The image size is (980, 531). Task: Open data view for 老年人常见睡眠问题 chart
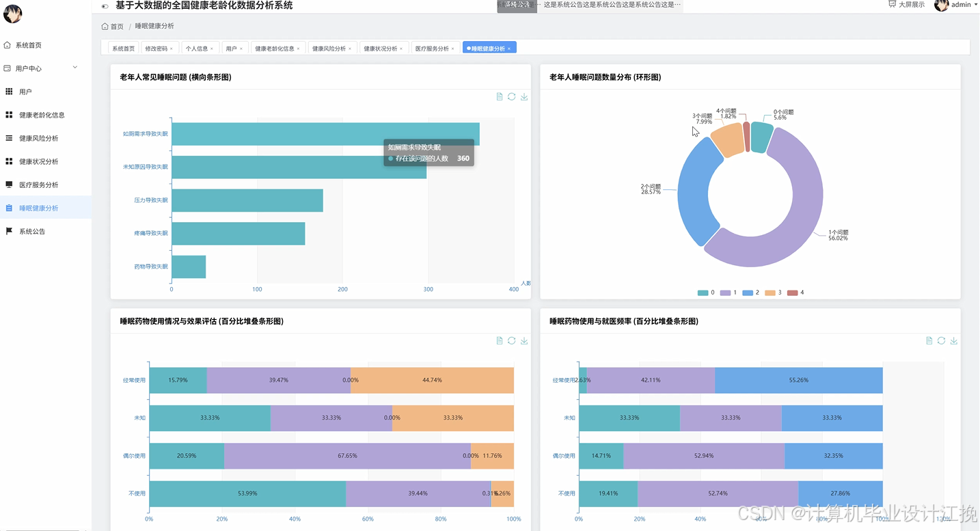pyautogui.click(x=500, y=97)
